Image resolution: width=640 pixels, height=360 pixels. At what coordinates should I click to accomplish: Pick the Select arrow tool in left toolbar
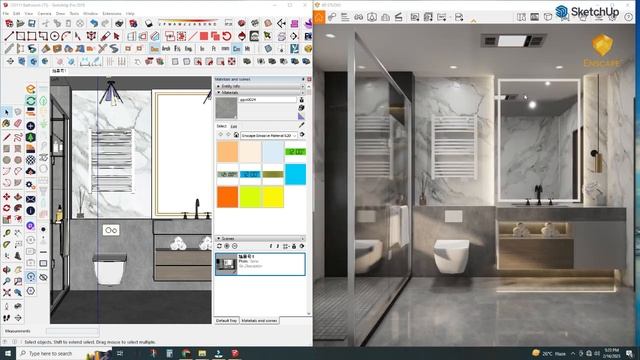[7, 112]
